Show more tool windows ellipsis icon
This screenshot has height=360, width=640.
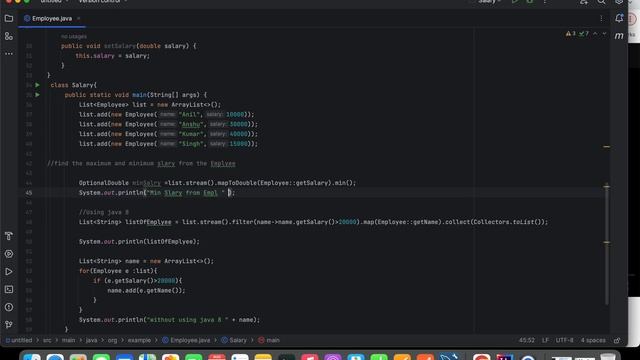pyautogui.click(x=9, y=53)
